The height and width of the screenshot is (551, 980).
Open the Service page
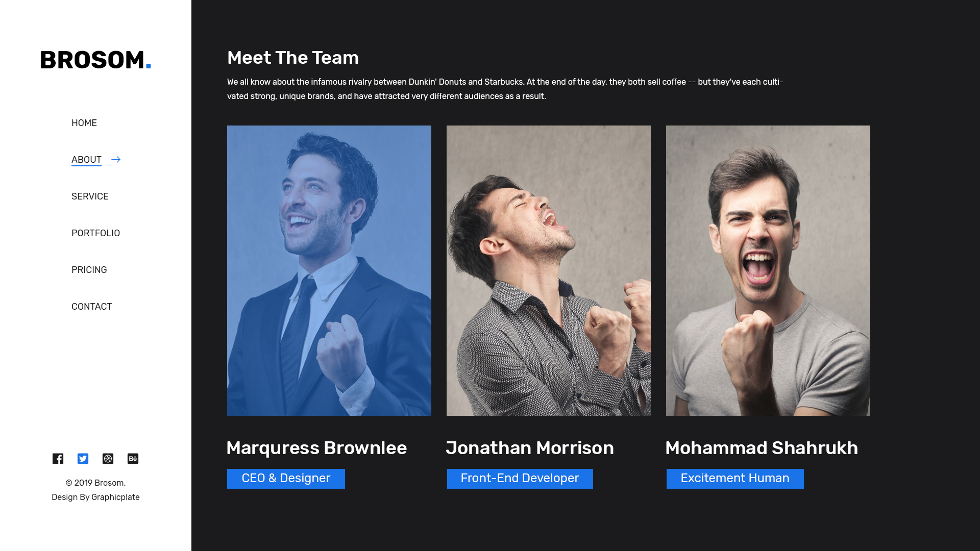click(x=90, y=196)
